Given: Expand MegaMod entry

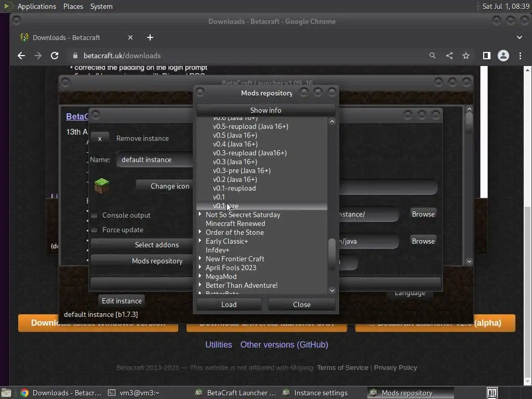Looking at the screenshot, I should pos(200,276).
